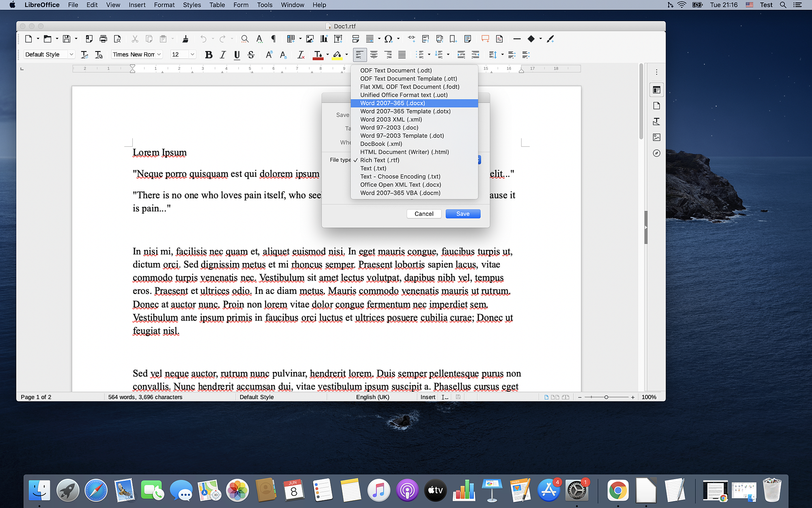Click the Insert Image icon
812x508 pixels.
coord(309,39)
